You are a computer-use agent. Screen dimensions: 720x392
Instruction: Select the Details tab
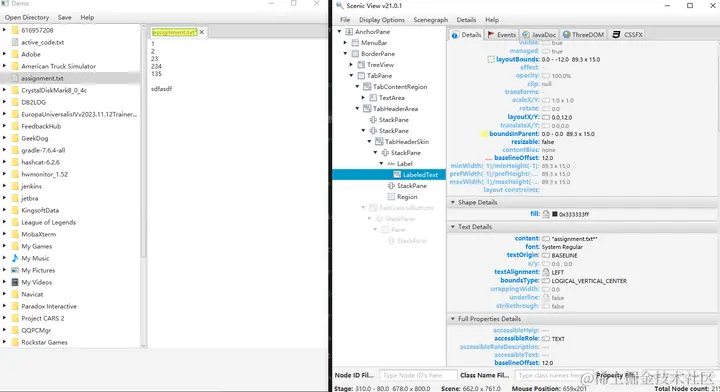[x=466, y=34]
